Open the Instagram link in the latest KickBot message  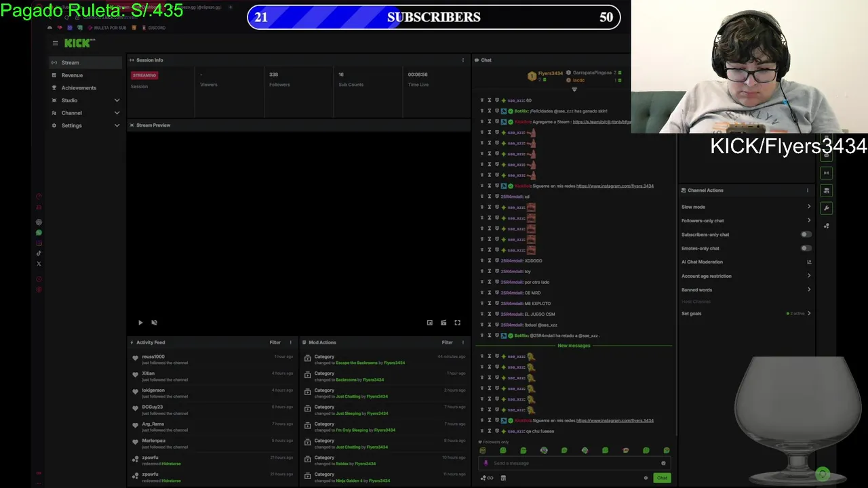(615, 420)
